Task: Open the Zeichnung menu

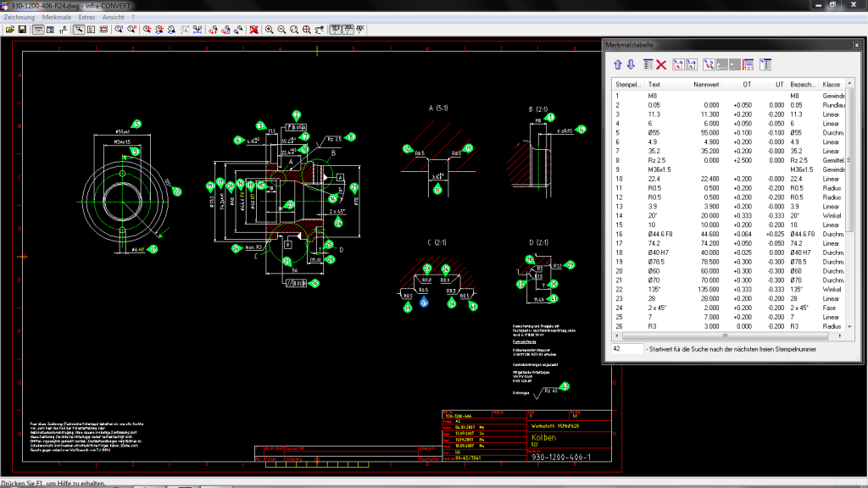Action: 19,17
